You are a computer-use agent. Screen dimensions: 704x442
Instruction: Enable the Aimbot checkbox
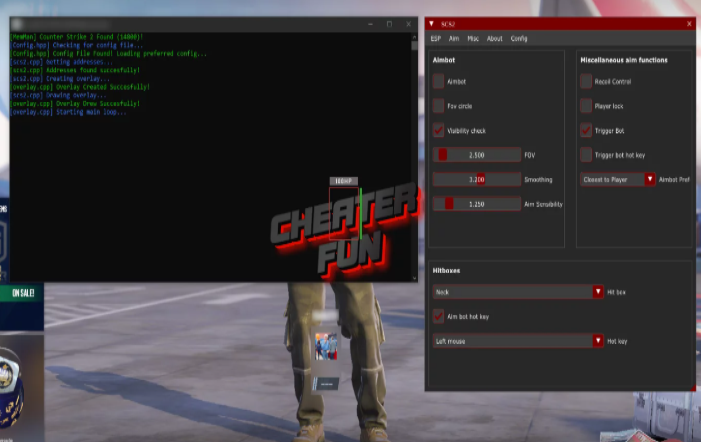(x=439, y=81)
